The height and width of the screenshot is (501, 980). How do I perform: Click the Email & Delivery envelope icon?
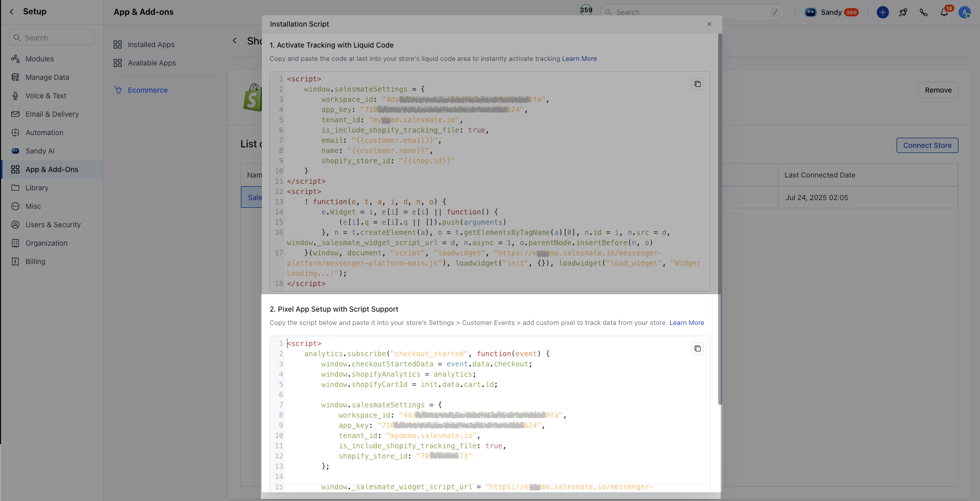[15, 114]
